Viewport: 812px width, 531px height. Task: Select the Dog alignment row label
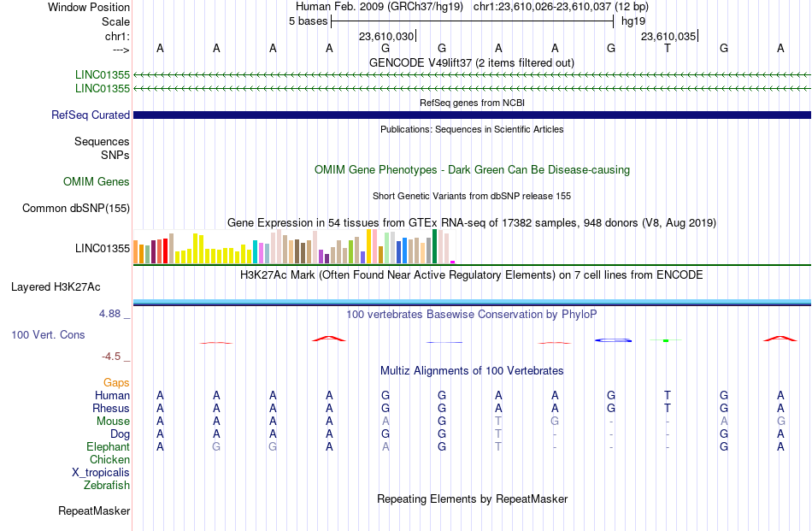click(121, 434)
